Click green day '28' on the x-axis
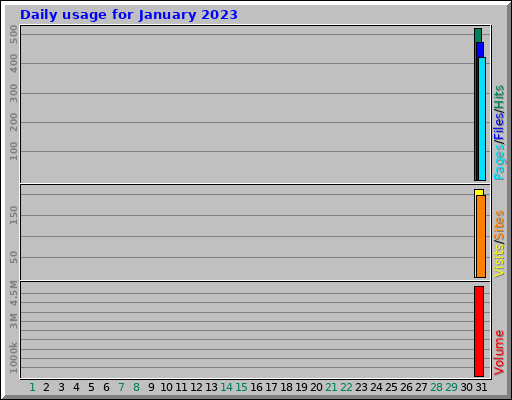This screenshot has height=400, width=512. [436, 387]
